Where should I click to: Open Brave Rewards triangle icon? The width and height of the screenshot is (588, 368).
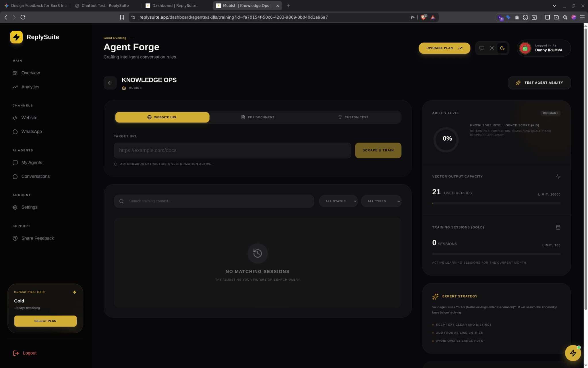click(x=433, y=17)
